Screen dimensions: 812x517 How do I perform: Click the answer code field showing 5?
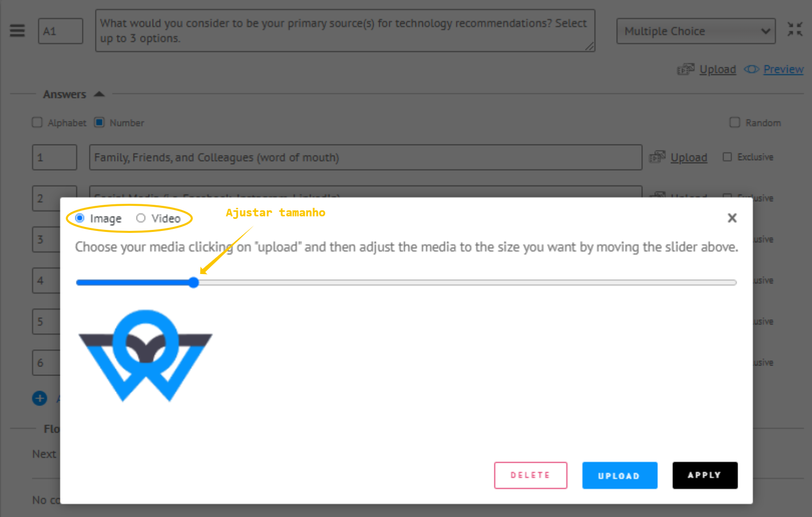(x=46, y=322)
